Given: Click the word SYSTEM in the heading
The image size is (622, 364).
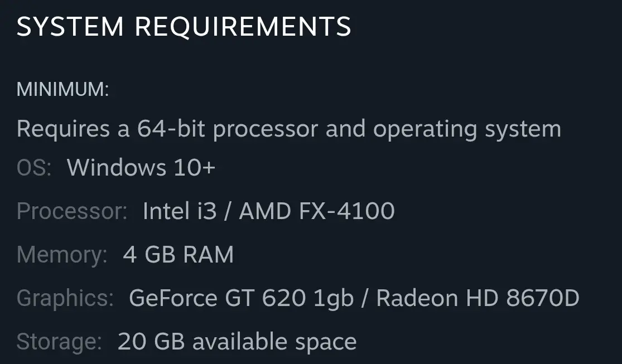Looking at the screenshot, I should click(x=70, y=27).
